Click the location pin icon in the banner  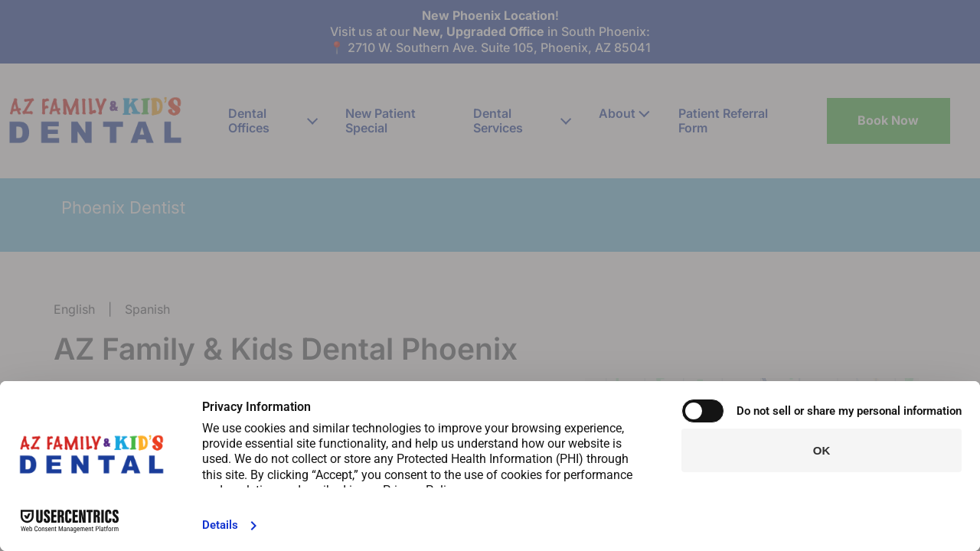pos(336,47)
